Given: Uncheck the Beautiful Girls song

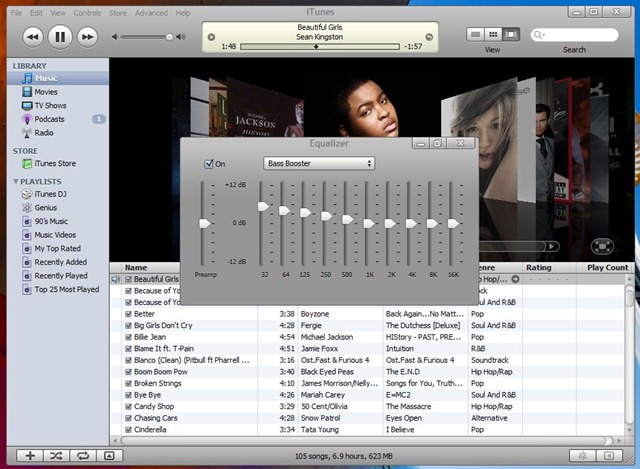Looking at the screenshot, I should coord(128,279).
